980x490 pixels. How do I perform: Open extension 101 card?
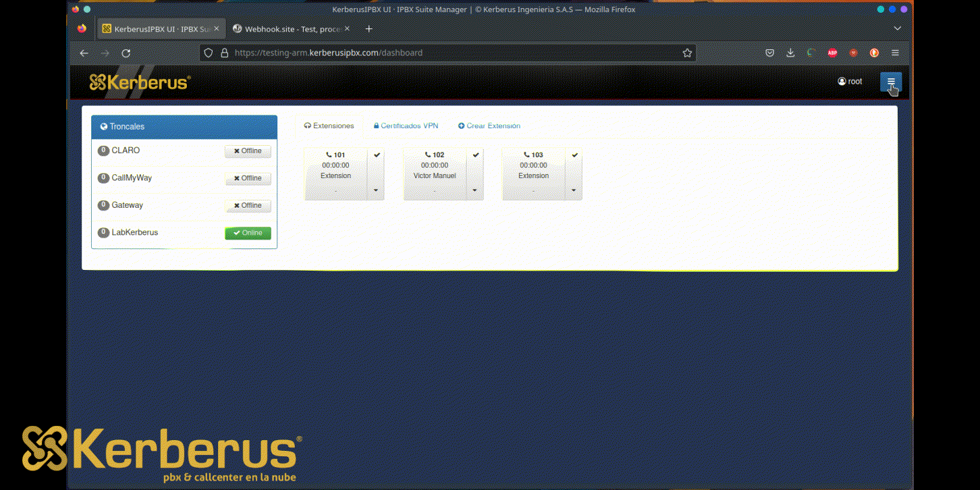tap(335, 173)
